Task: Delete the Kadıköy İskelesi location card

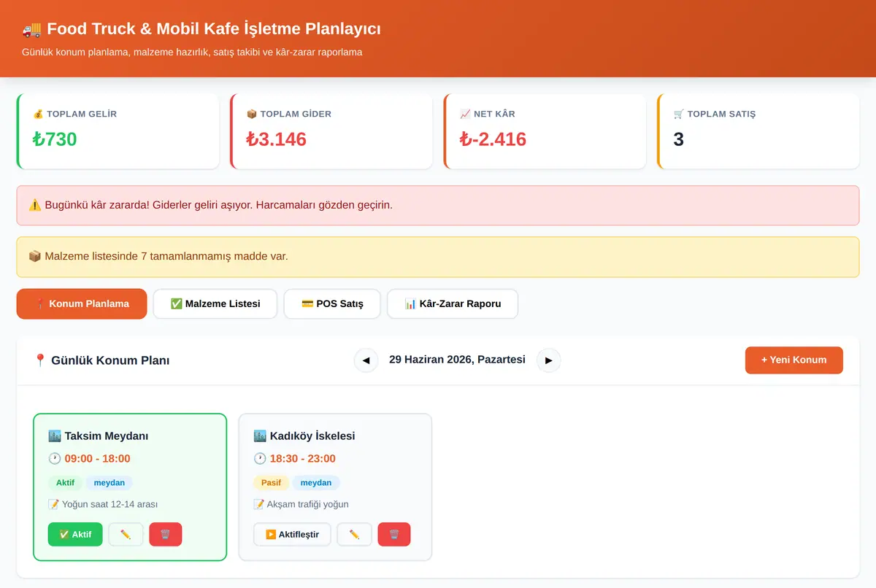Action: (x=394, y=534)
